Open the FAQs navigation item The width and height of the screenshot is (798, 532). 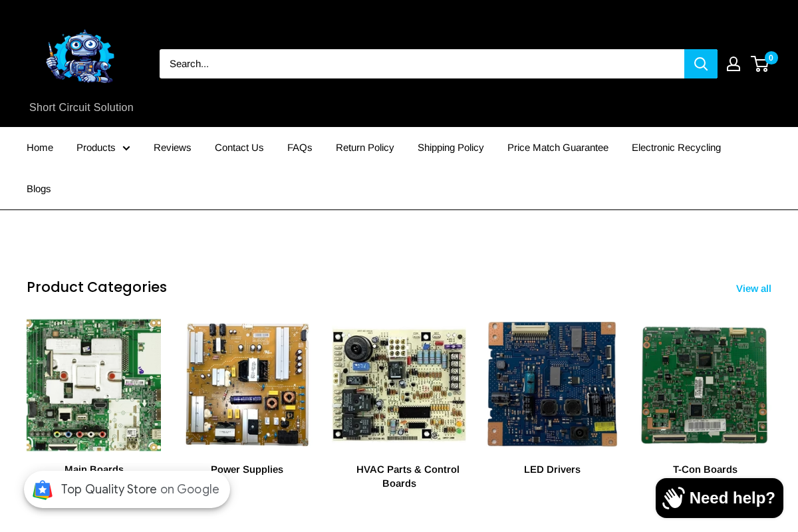point(299,148)
